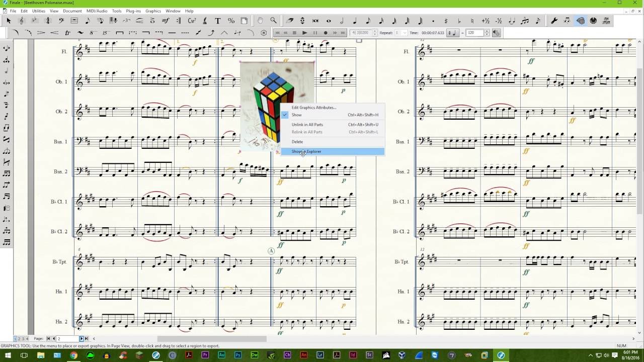Choose the trill smart shape (tr)
This screenshot has height=362, width=644.
pos(67,33)
